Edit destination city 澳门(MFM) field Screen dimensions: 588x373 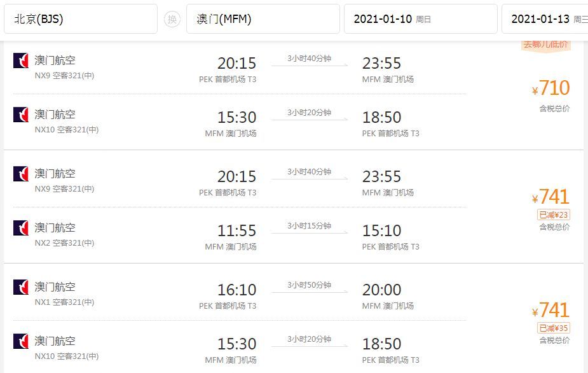[x=263, y=19]
